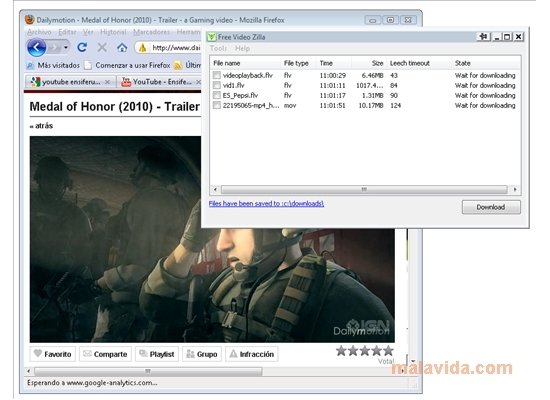Click the file list scrollbar right arrow
Viewport: 550px width, 400px height.
[x=515, y=189]
